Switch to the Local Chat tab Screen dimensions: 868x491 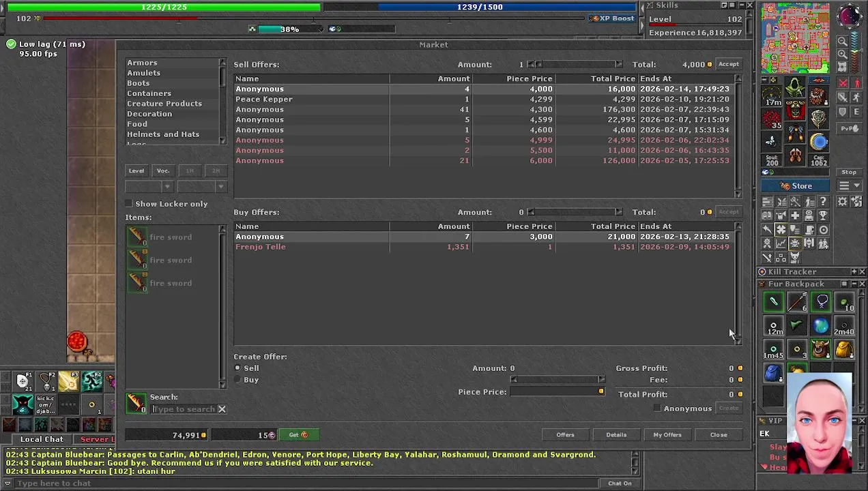click(42, 440)
